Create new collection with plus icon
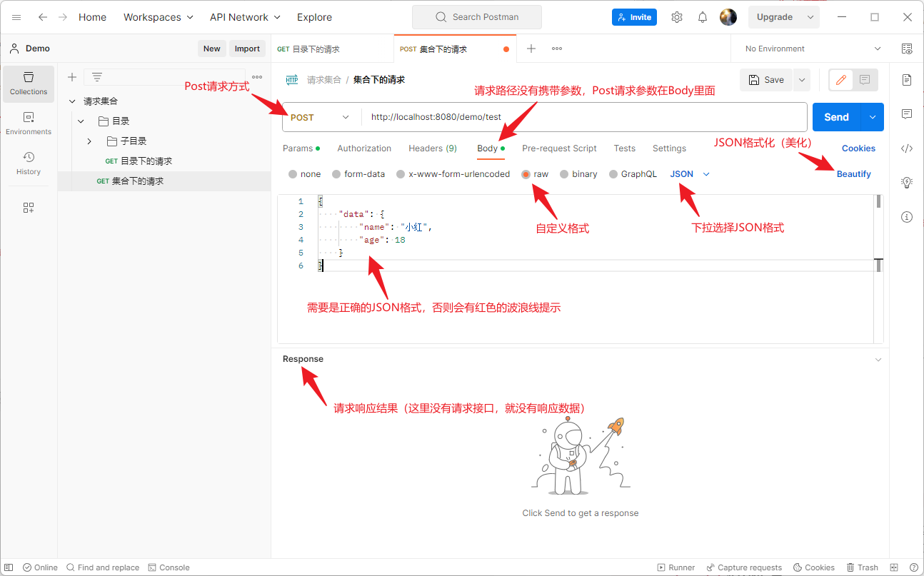Image resolution: width=924 pixels, height=576 pixels. (72, 77)
